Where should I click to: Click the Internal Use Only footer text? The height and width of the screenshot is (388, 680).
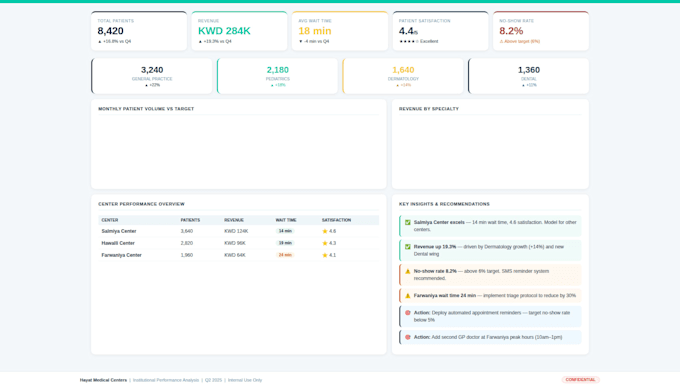(x=245, y=380)
